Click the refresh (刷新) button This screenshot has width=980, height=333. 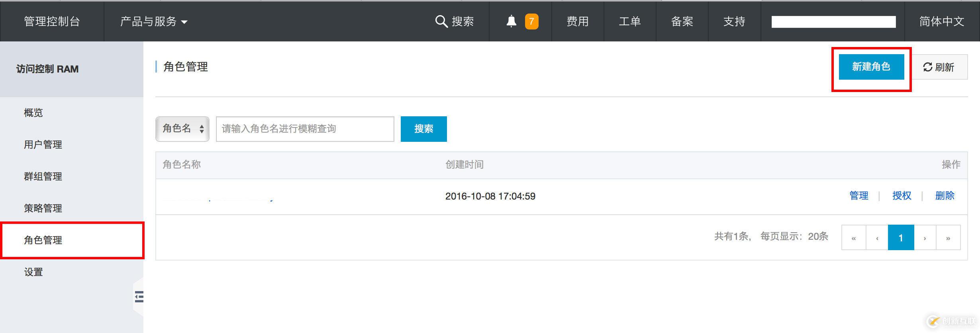click(x=939, y=67)
